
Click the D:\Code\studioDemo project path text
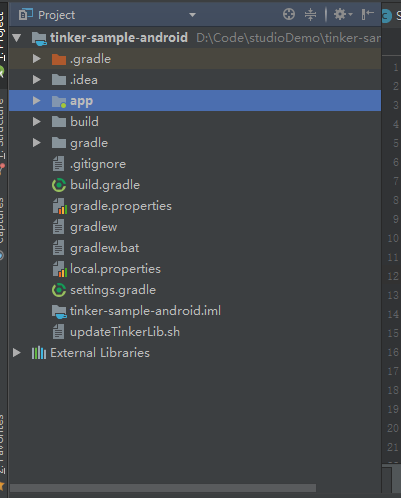pos(288,38)
